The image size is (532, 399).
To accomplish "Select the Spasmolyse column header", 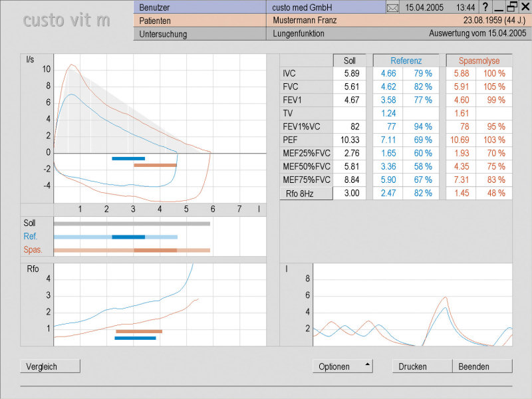I will coord(479,61).
